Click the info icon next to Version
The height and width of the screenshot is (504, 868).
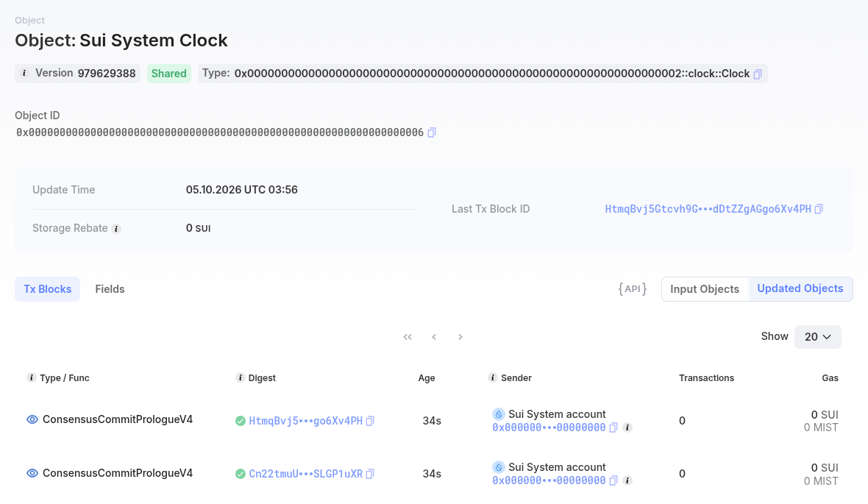[24, 73]
